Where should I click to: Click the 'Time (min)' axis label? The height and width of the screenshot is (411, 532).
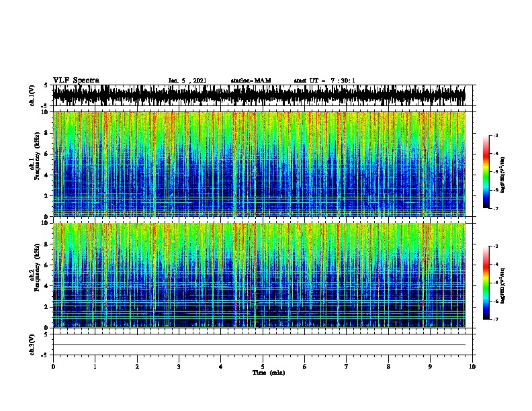pyautogui.click(x=269, y=373)
